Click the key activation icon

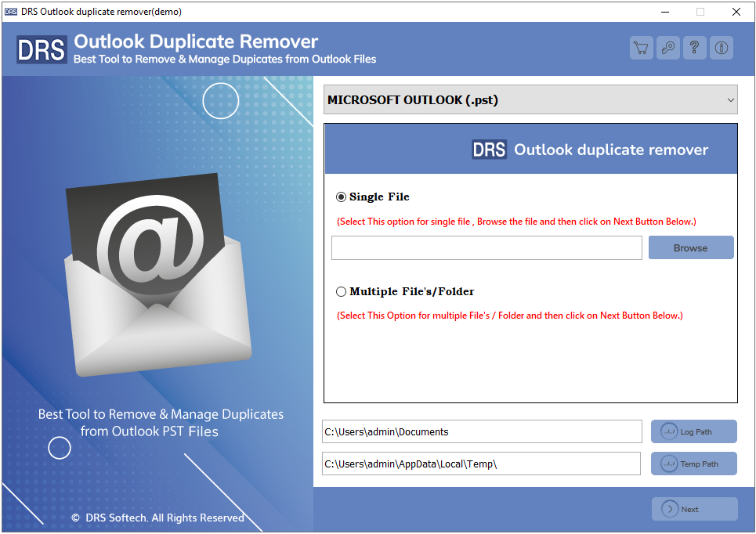pos(667,48)
